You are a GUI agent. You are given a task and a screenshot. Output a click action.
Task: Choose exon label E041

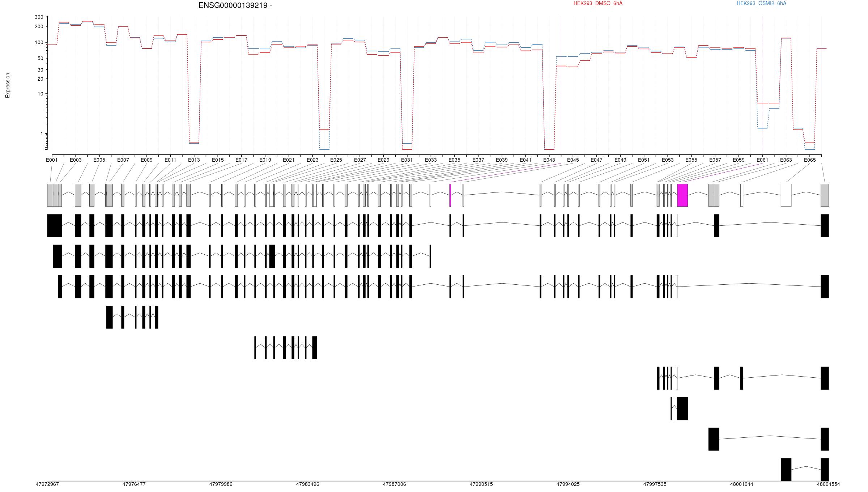[526, 160]
